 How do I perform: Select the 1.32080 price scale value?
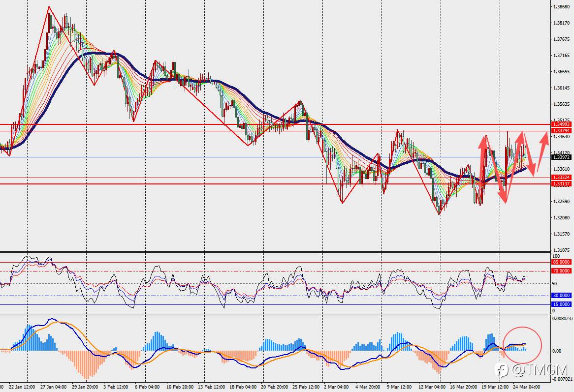(561, 217)
